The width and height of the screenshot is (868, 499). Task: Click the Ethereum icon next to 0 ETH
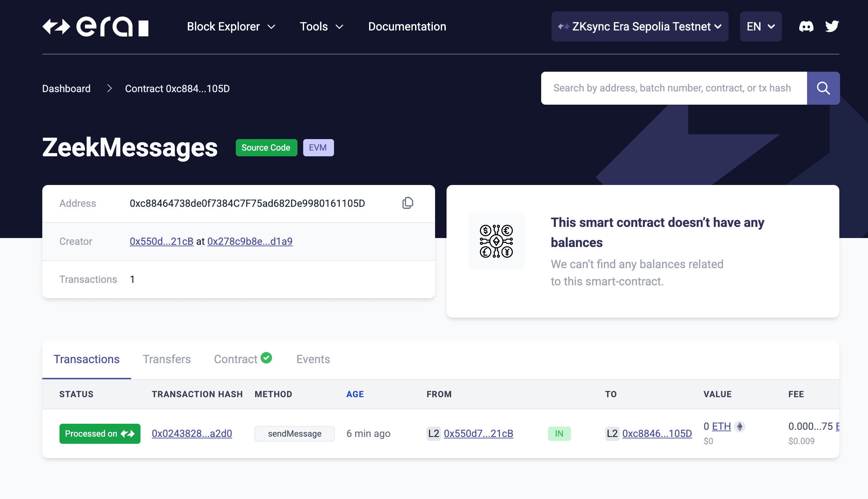click(739, 426)
